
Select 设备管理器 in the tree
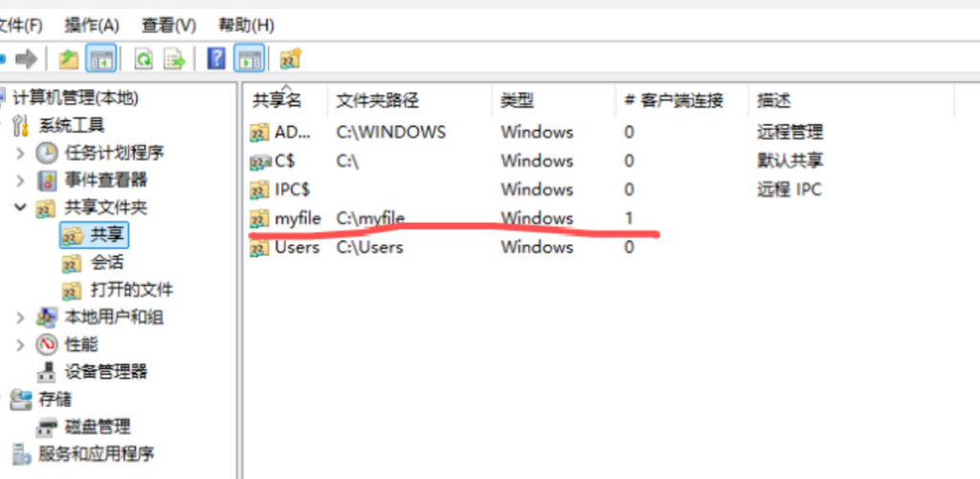click(105, 372)
